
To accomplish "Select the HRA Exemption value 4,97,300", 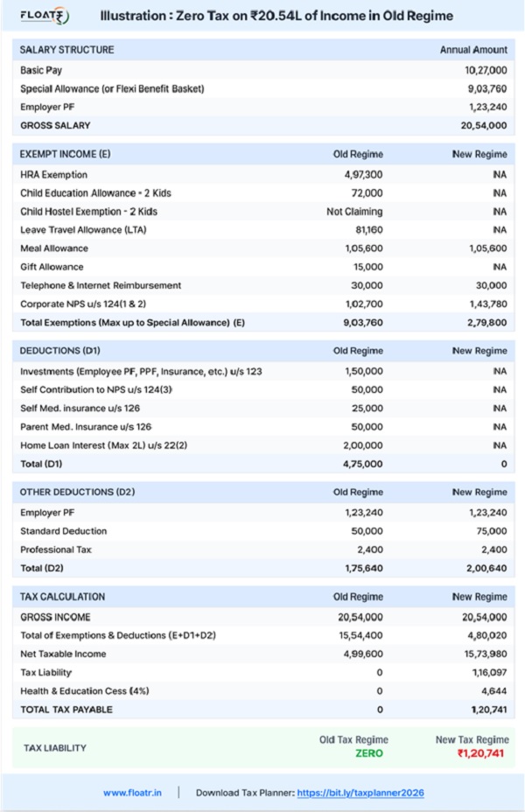I will (363, 175).
